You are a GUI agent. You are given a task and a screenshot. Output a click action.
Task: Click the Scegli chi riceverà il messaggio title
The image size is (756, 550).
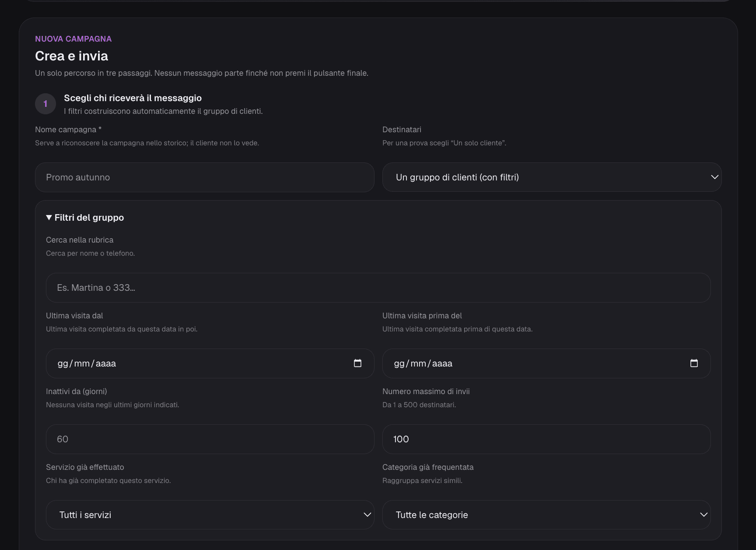(133, 98)
